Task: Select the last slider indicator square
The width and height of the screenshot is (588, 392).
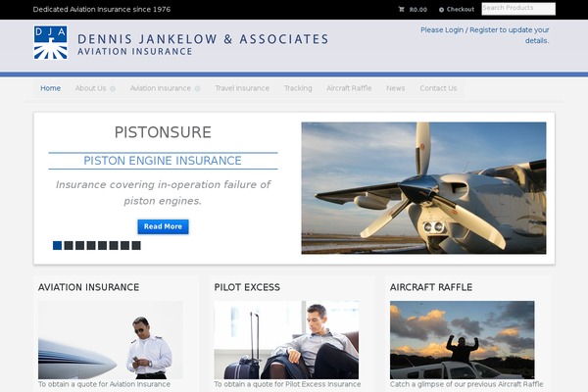Action: [x=136, y=245]
